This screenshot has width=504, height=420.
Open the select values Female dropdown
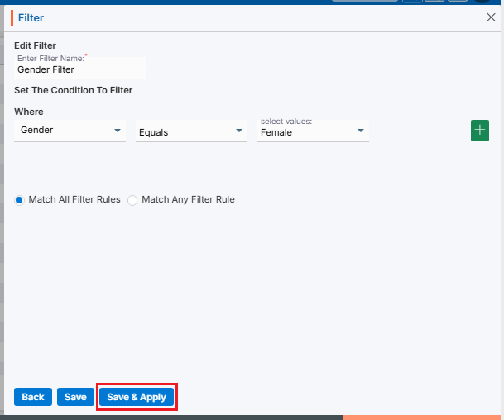tap(312, 131)
